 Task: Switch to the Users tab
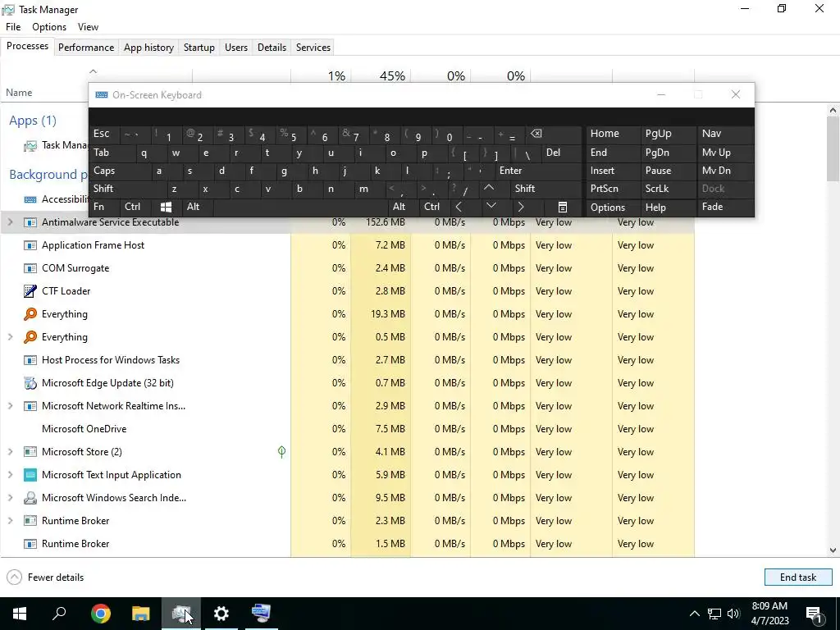coord(236,47)
